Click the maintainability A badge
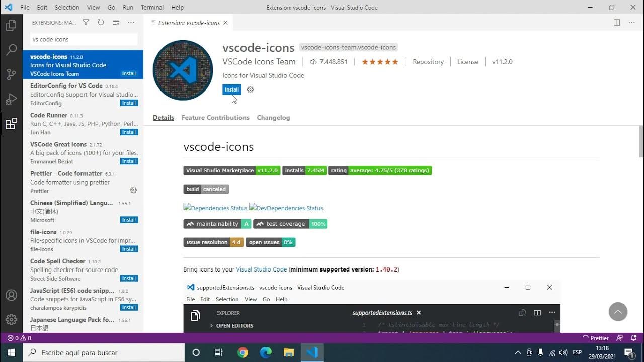This screenshot has width=644, height=362. tap(217, 224)
